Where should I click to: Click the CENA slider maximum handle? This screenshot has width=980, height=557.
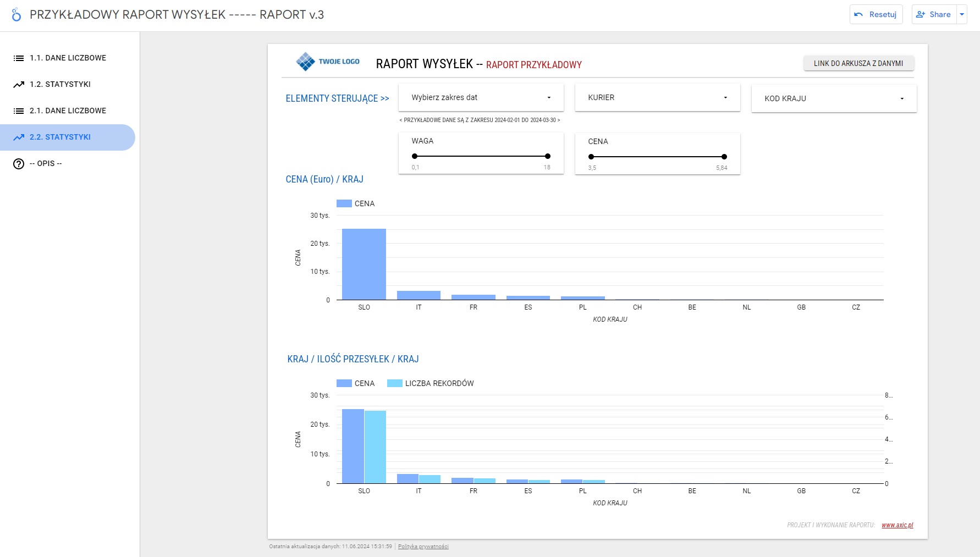point(724,157)
